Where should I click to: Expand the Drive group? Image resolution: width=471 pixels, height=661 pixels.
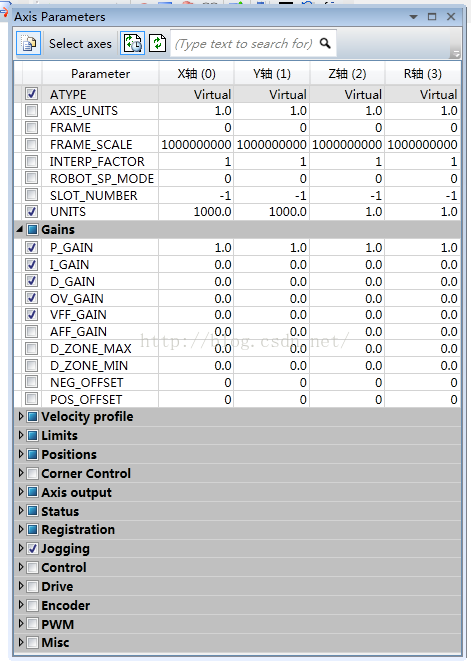point(20,586)
